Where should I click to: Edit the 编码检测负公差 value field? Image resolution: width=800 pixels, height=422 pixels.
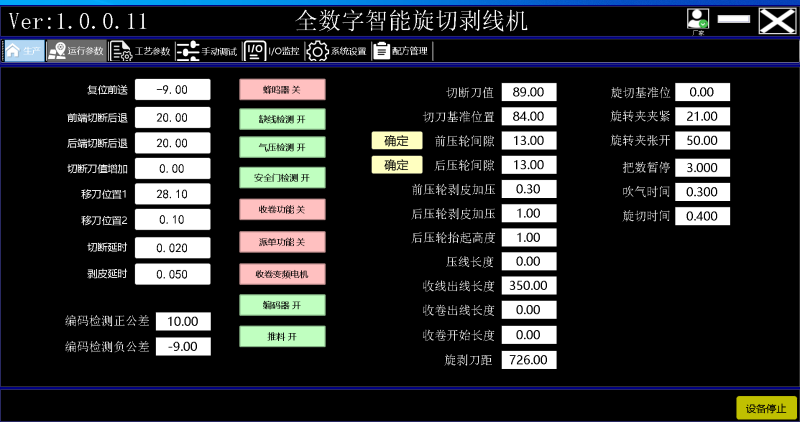coord(183,346)
